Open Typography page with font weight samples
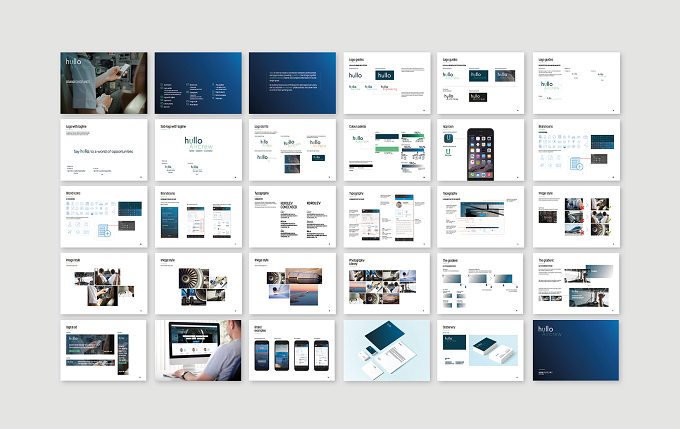The width and height of the screenshot is (680, 429). point(292,217)
